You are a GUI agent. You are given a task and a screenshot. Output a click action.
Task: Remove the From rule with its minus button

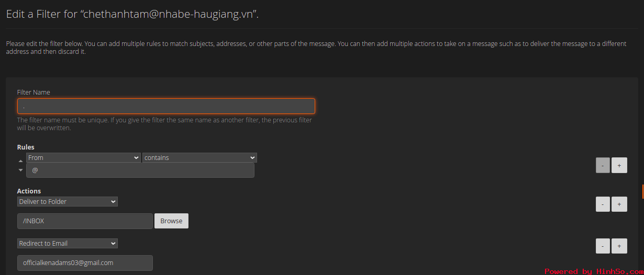click(x=603, y=165)
